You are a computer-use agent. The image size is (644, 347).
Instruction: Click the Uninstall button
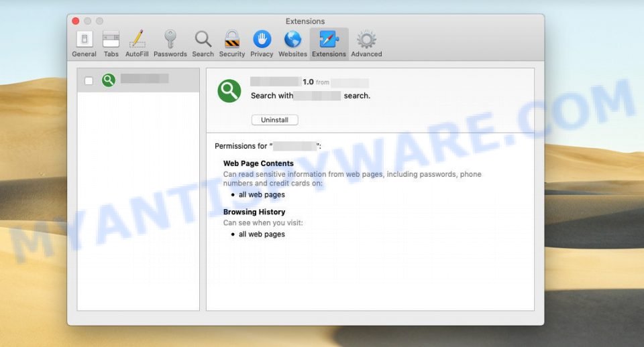coord(275,120)
